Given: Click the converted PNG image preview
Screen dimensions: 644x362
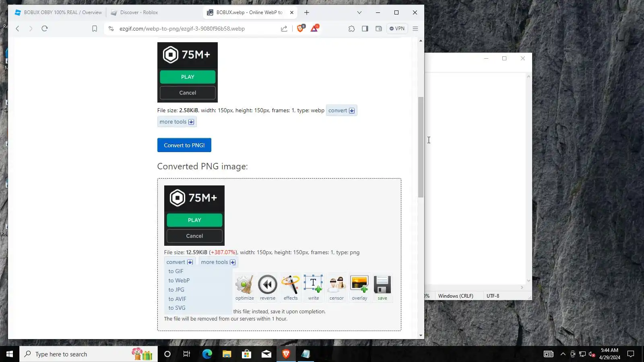Looking at the screenshot, I should tap(194, 216).
